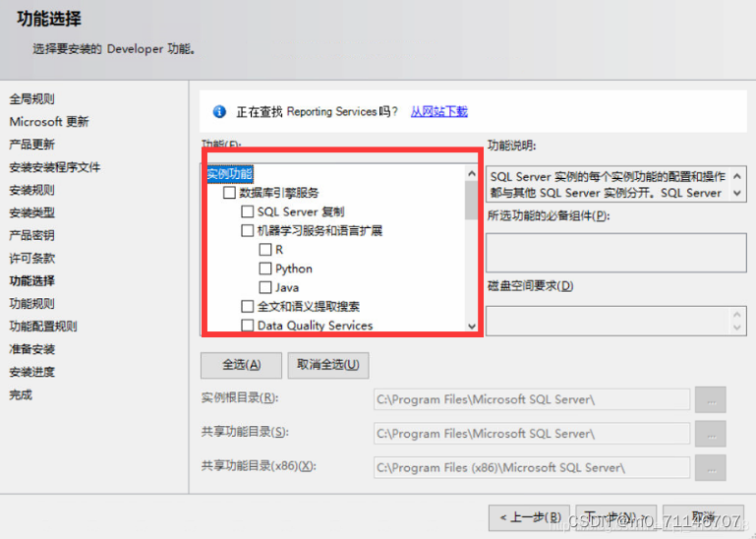The width and height of the screenshot is (756, 539).
Task: Click the 所选功能的必备组件 box
Action: coord(616,253)
